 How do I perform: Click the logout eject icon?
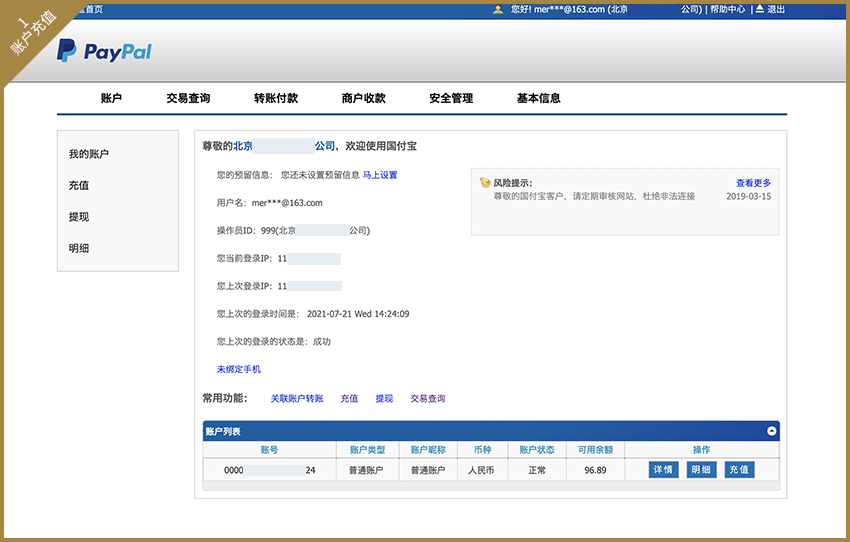759,9
